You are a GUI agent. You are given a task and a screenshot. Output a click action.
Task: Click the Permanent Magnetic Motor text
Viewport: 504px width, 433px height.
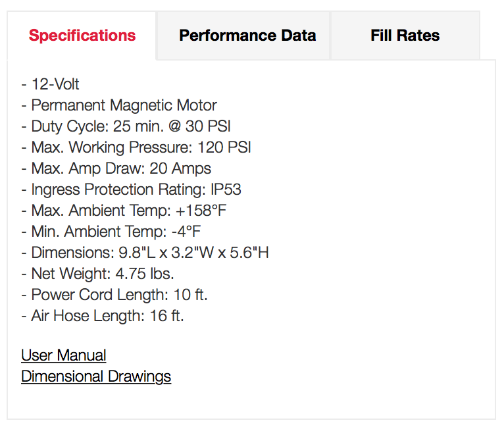(124, 105)
